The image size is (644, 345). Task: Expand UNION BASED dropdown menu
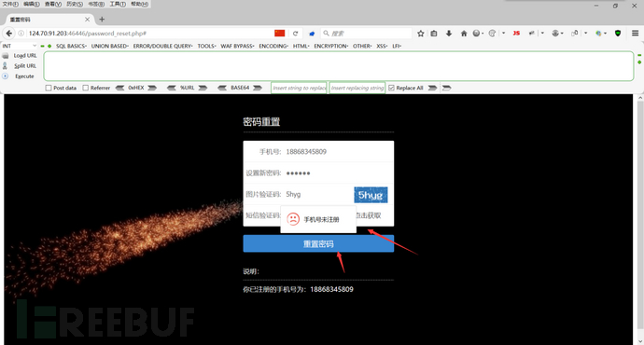109,46
